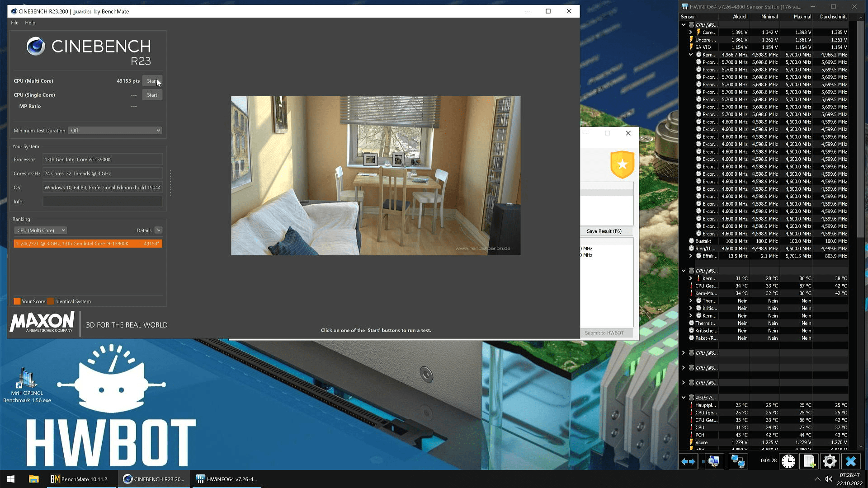Switch to CINEBENCH R23 taskbar button
This screenshot has height=488, width=868.
[154, 479]
